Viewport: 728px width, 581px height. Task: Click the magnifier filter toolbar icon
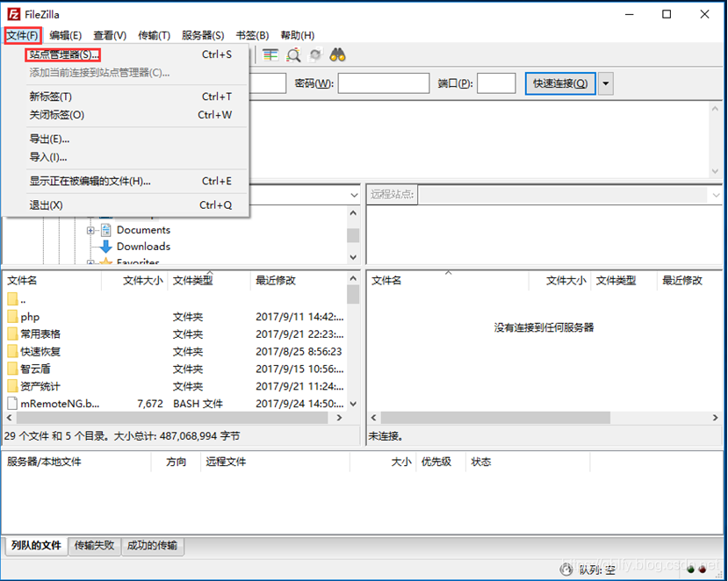293,55
